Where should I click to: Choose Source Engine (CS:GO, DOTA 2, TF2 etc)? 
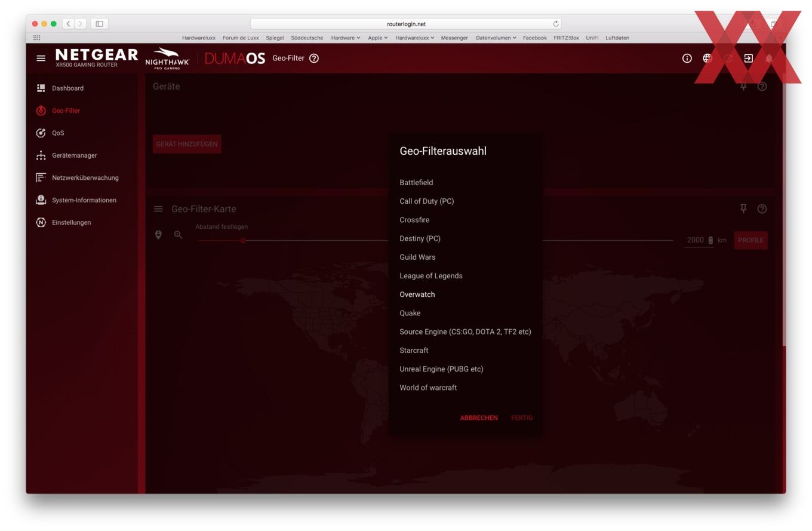click(x=466, y=332)
